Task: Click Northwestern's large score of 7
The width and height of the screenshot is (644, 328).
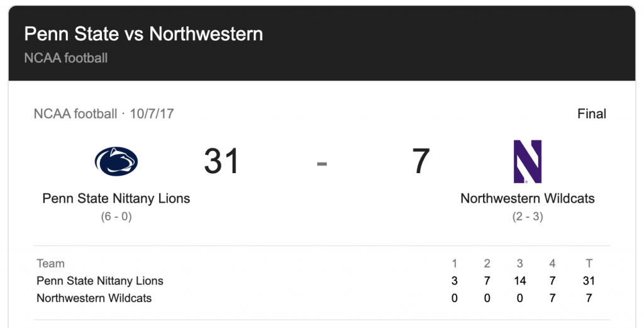Action: click(x=421, y=161)
